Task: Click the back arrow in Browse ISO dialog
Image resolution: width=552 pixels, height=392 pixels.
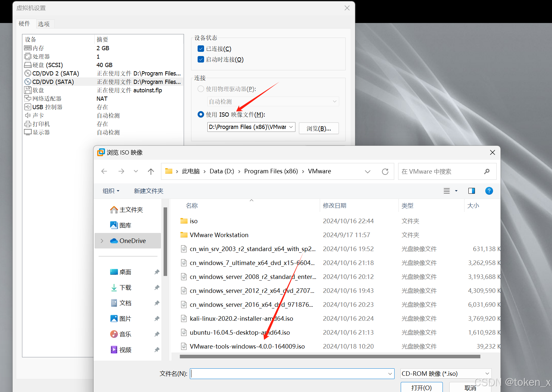Action: [x=104, y=171]
